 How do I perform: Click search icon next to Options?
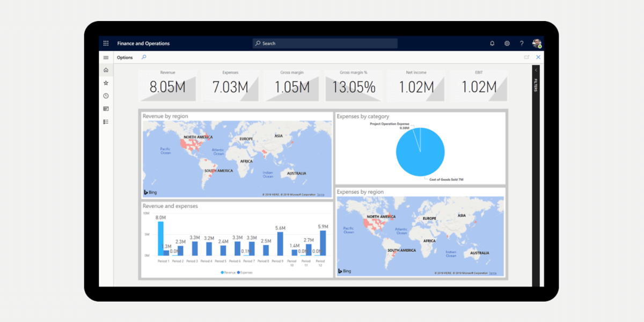(144, 57)
